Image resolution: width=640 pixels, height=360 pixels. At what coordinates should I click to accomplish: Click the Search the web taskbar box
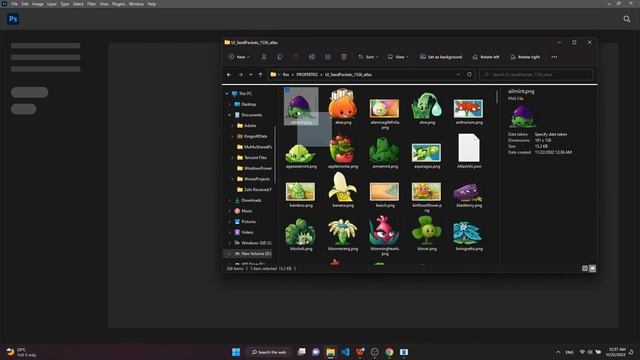click(269, 352)
